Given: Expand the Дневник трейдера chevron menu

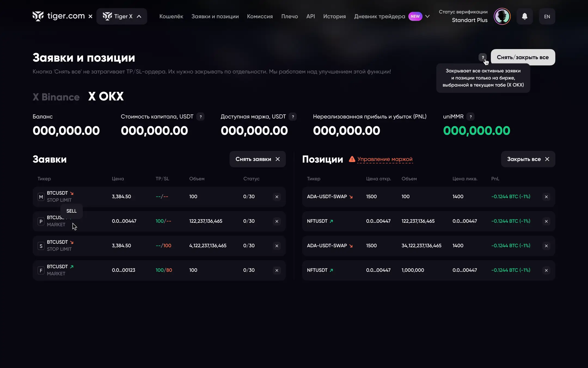Looking at the screenshot, I should click(427, 16).
